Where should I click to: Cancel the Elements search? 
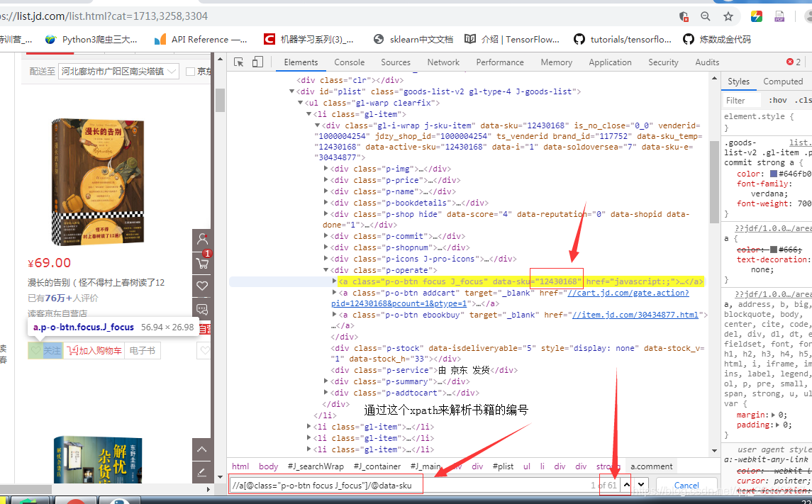point(686,486)
